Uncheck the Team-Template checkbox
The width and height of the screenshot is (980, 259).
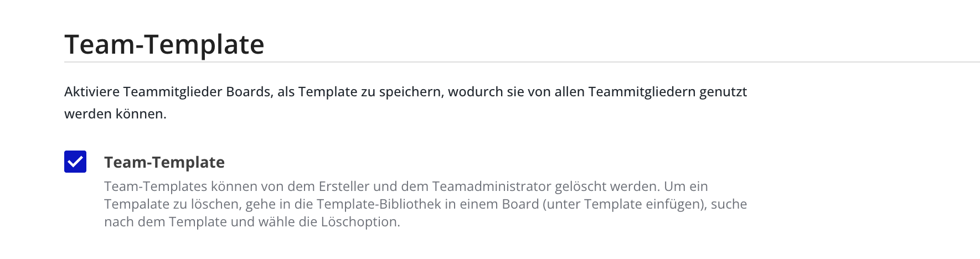pyautogui.click(x=75, y=162)
